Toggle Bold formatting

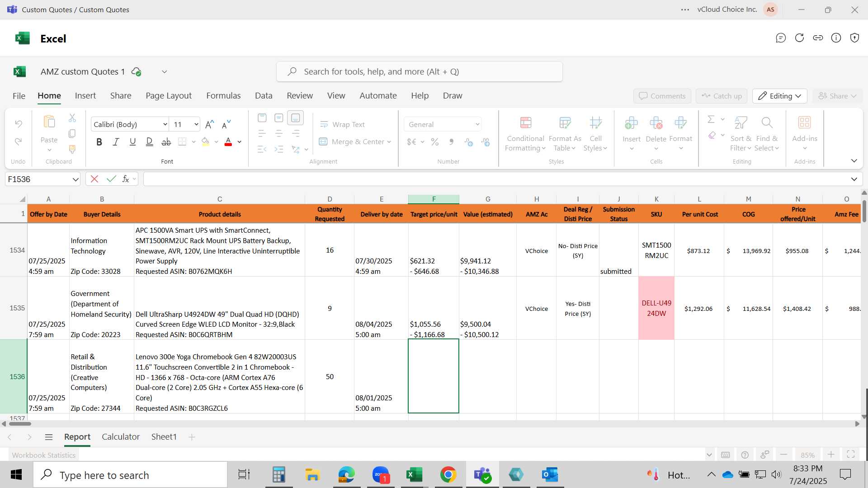pyautogui.click(x=99, y=142)
